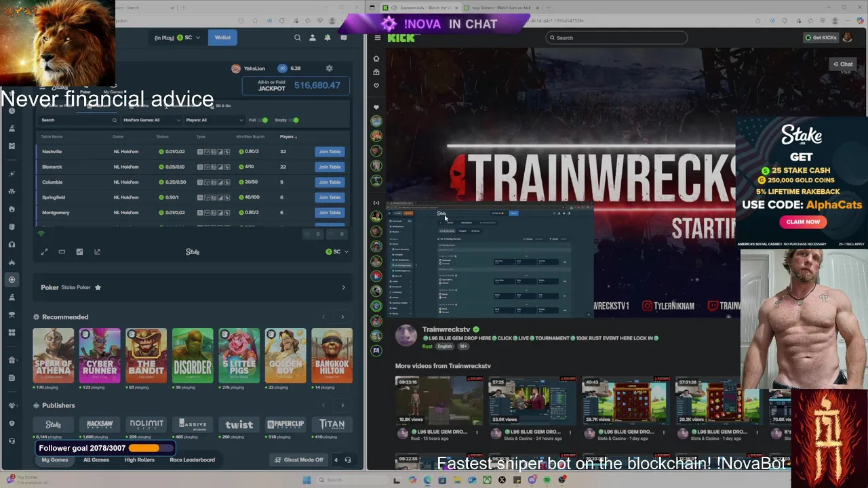Pop out the poker game window icon
The image size is (868, 488).
coord(97,252)
